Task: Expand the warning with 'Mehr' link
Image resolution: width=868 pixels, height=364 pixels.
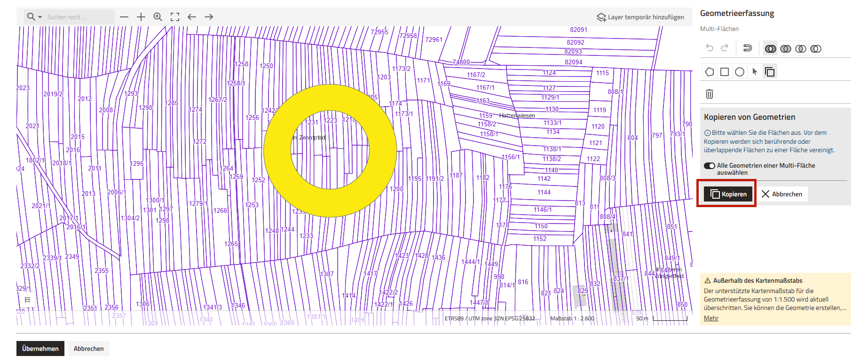Action: click(711, 318)
